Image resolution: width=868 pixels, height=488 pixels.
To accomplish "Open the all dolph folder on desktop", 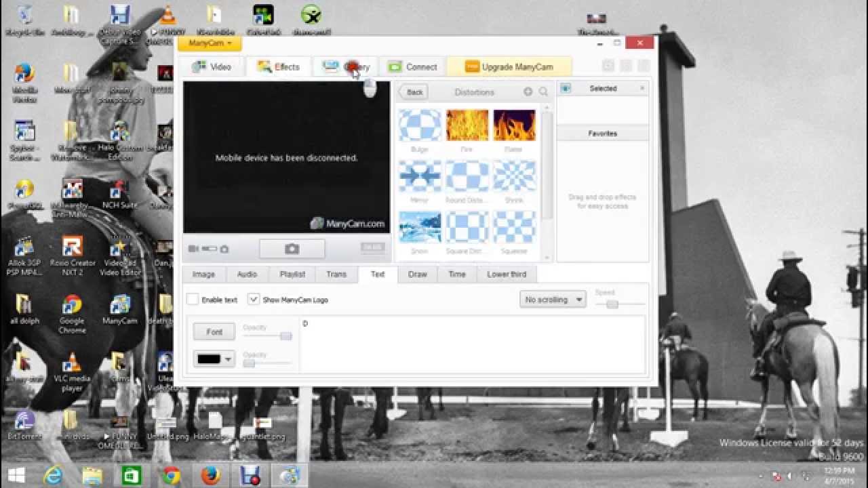I will tap(24, 310).
